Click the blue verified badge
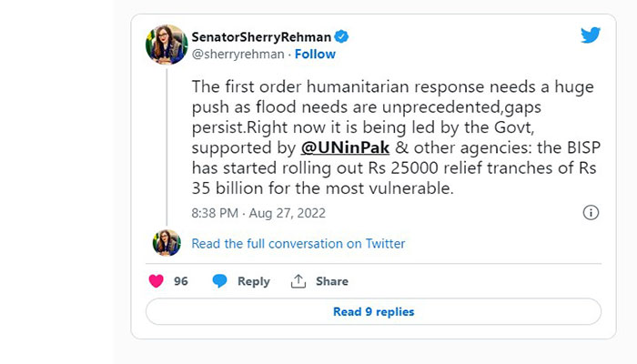Screen dimensions: 637x364 pos(342,36)
